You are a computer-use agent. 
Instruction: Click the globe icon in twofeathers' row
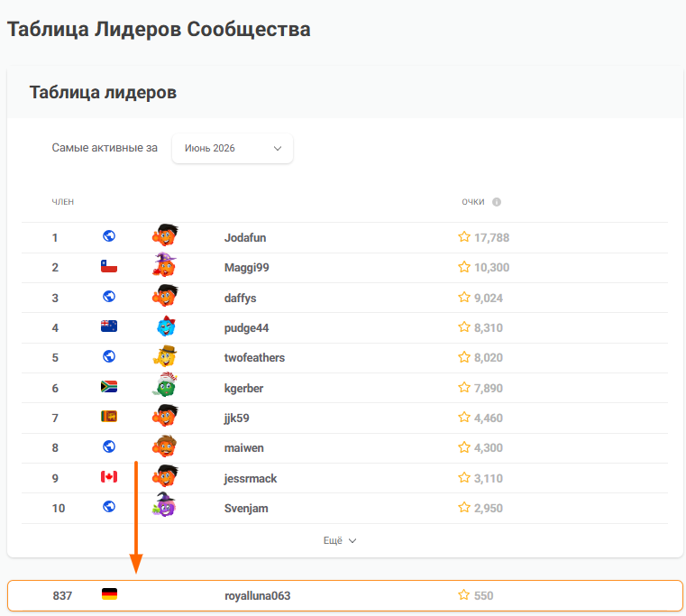pos(109,356)
